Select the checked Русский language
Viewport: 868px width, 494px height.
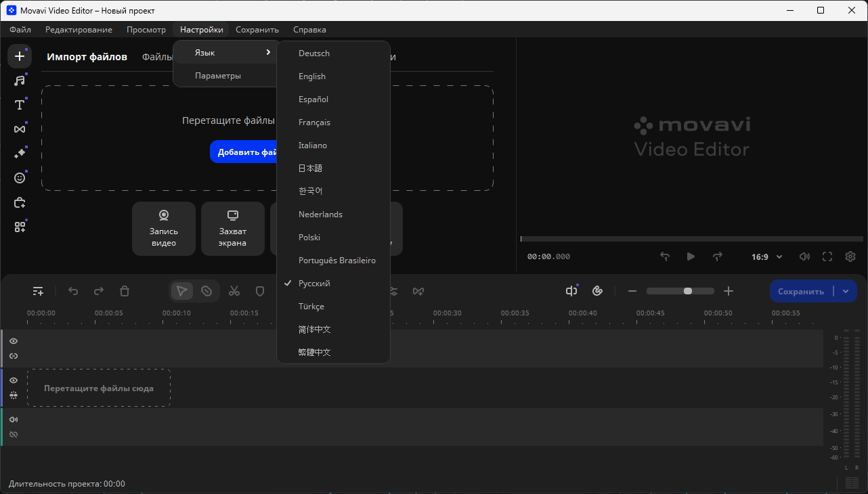(334, 284)
